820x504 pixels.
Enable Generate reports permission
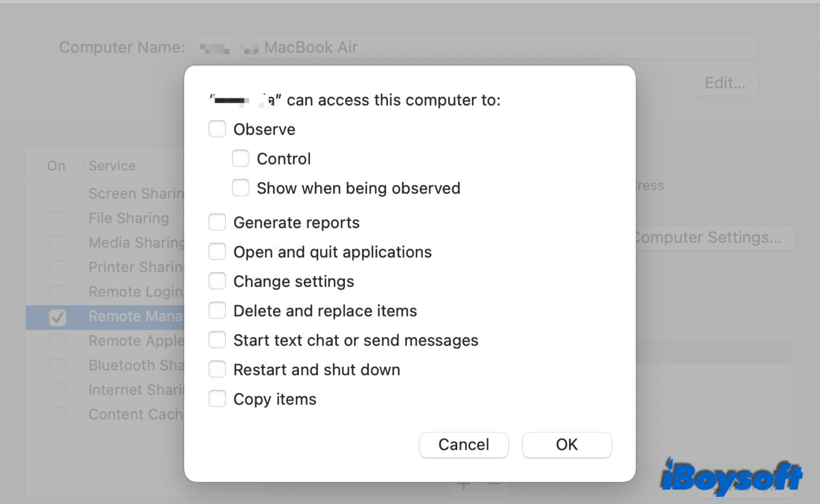click(x=217, y=222)
